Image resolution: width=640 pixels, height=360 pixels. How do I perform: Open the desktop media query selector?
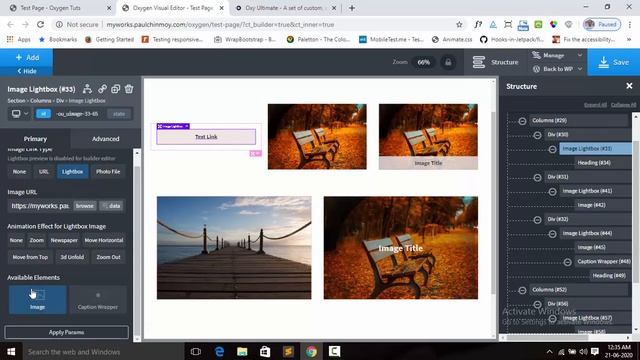tap(19, 114)
